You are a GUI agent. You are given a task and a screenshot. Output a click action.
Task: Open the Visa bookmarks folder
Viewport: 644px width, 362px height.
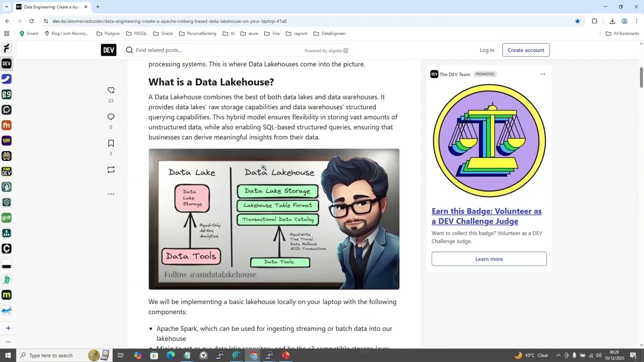[272, 34]
